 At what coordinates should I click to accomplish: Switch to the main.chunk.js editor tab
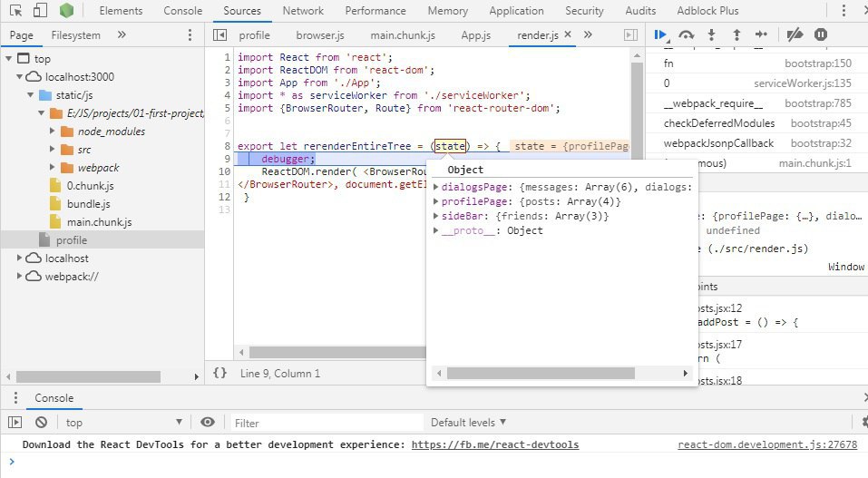403,34
